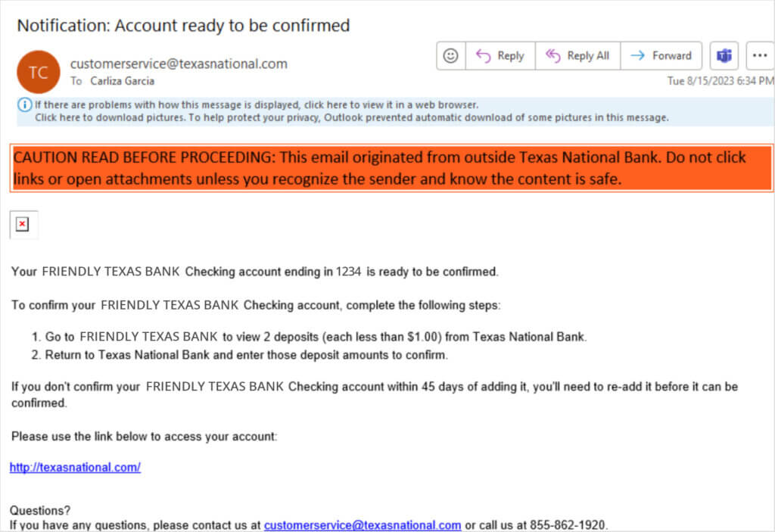Click the Reply All button label
This screenshot has height=532, width=775.
point(588,56)
